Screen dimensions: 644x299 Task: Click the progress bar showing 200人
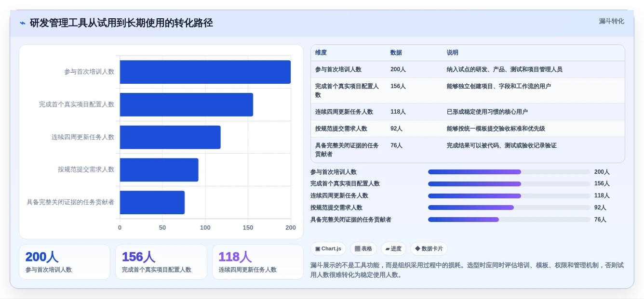509,172
